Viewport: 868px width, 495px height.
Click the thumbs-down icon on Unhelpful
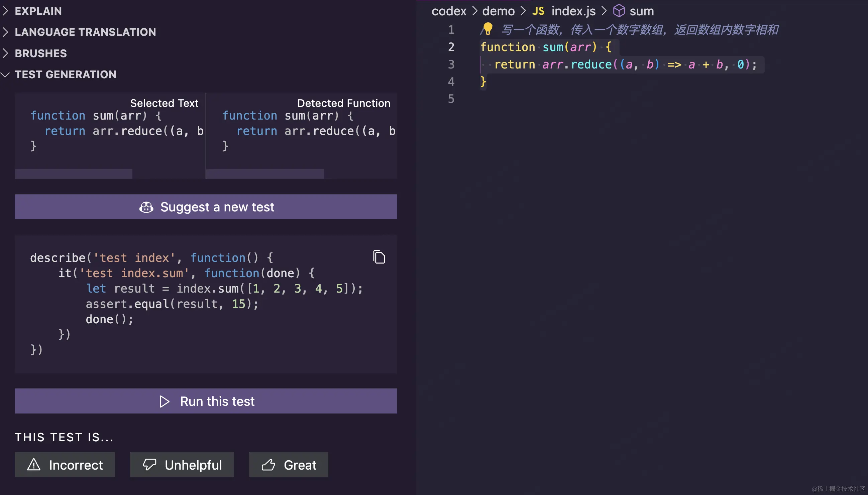(149, 465)
